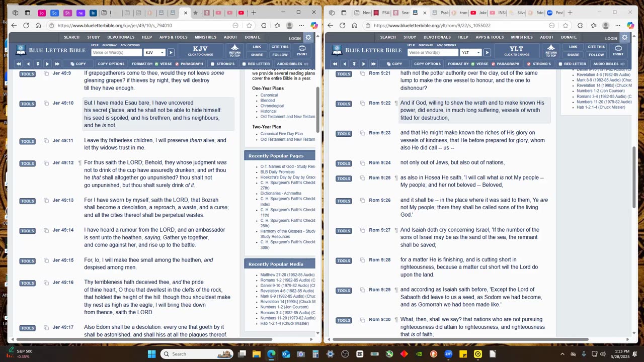Go back in the right browser window
644x362 pixels.
[330, 25]
